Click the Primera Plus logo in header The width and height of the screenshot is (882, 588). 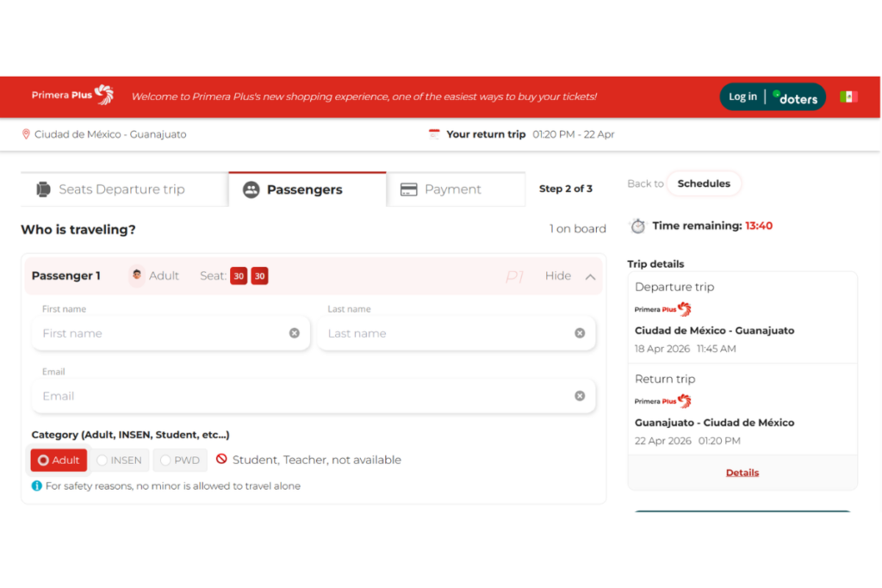click(x=72, y=96)
